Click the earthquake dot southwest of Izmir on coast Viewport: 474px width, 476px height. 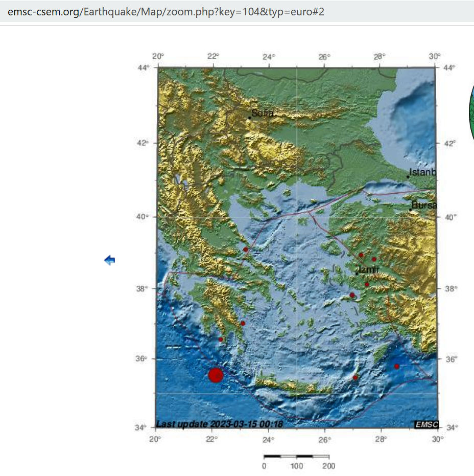click(x=352, y=295)
